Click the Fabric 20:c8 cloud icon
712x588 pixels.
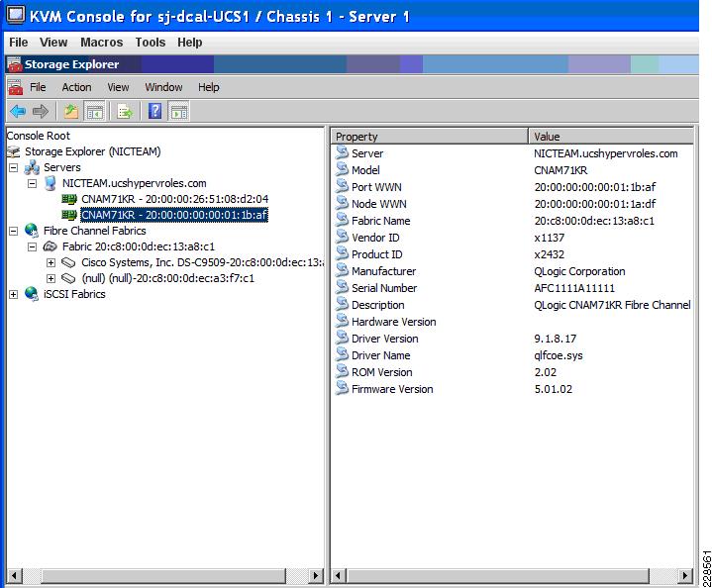point(50,246)
